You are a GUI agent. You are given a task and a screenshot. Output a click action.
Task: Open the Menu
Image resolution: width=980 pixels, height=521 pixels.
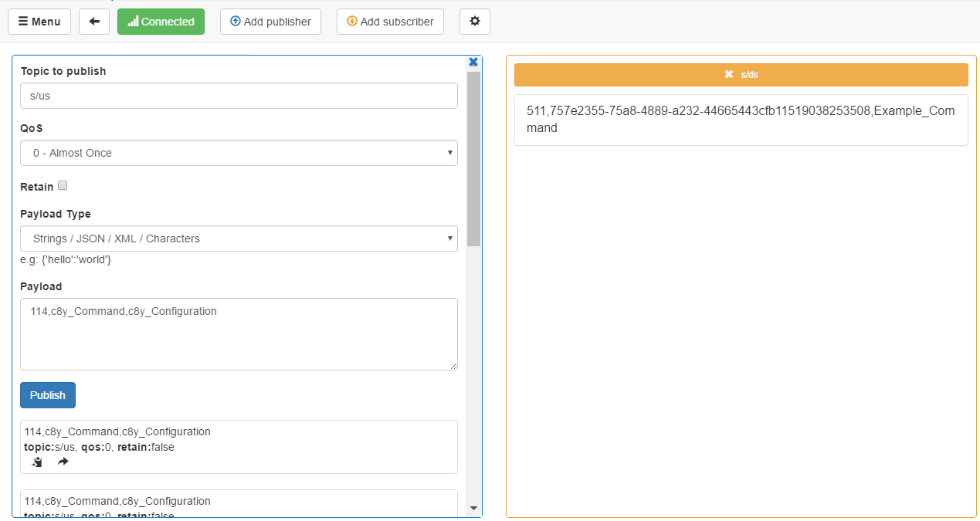[39, 21]
